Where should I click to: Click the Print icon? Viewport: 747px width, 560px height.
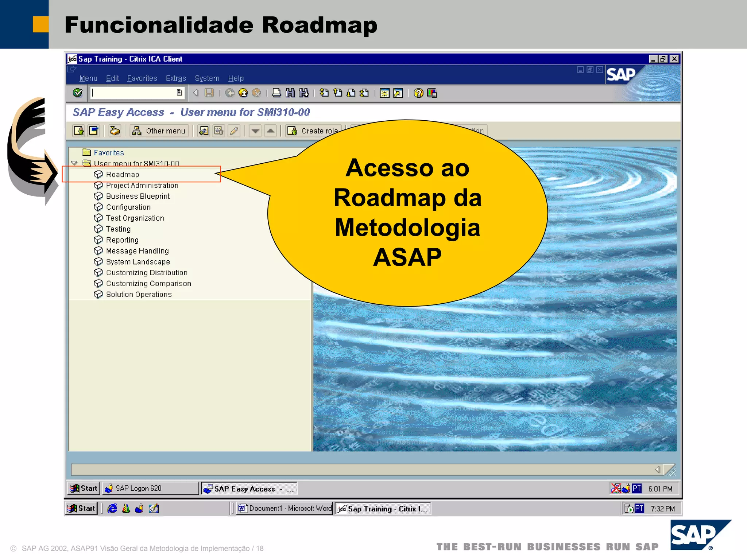click(276, 93)
